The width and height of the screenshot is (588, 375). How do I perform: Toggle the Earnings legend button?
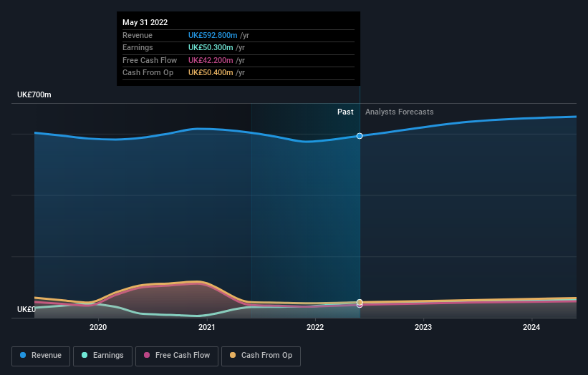pos(102,356)
